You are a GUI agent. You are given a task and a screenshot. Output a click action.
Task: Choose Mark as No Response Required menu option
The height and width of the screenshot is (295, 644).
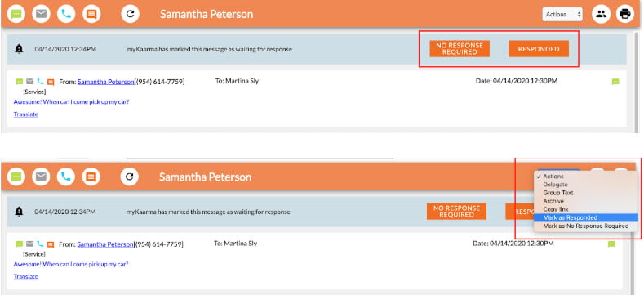point(586,226)
